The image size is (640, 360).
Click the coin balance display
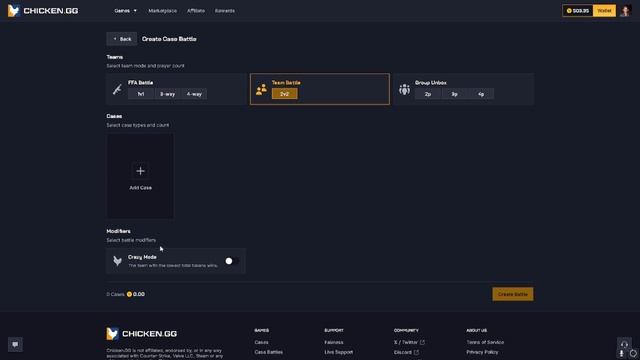click(578, 11)
